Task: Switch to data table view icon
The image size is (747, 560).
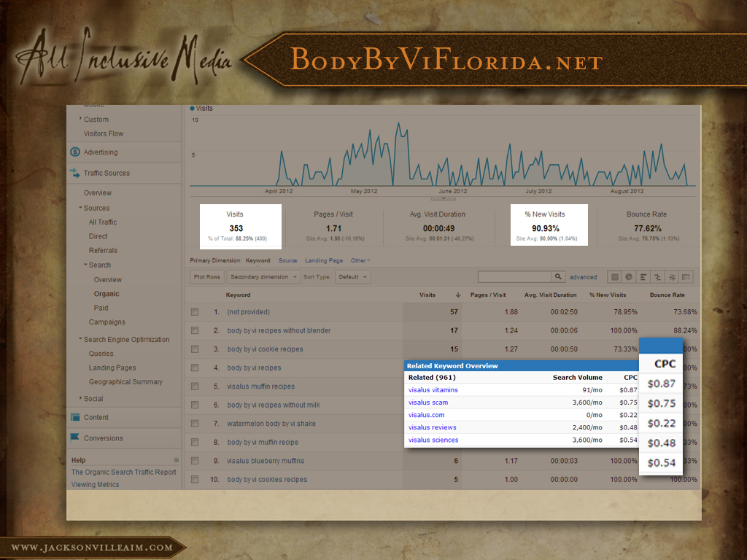Action: tap(615, 277)
